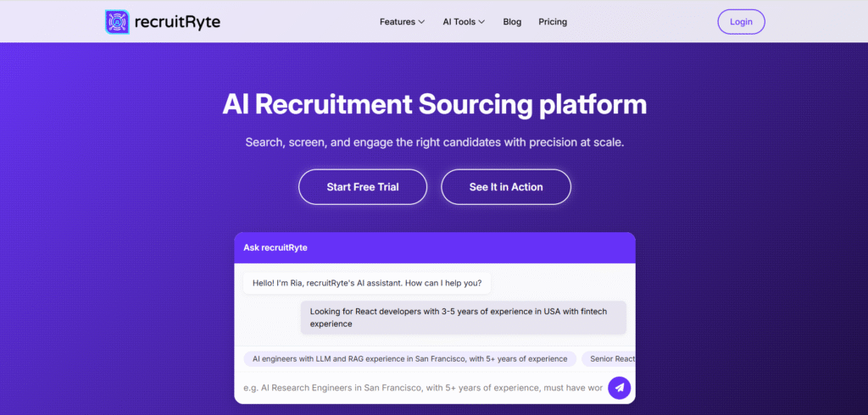Click the Login button
This screenshot has width=868, height=415.
pyautogui.click(x=741, y=22)
